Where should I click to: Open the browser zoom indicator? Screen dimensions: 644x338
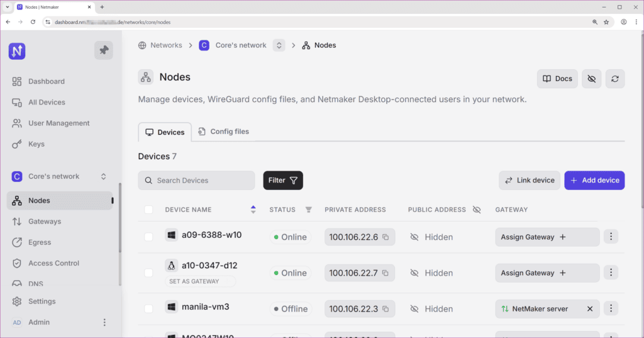point(595,22)
